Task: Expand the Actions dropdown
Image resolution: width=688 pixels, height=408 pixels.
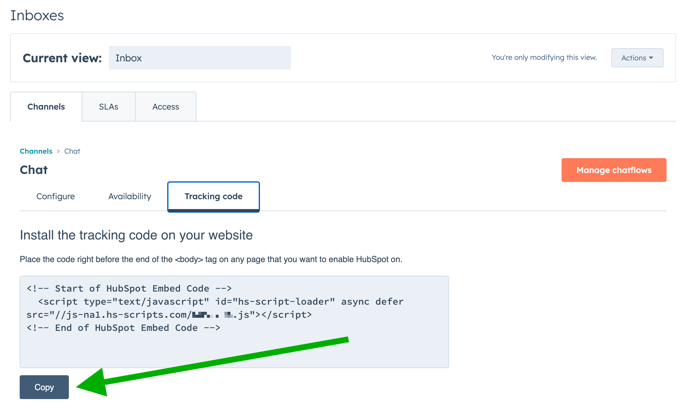Action: click(636, 58)
